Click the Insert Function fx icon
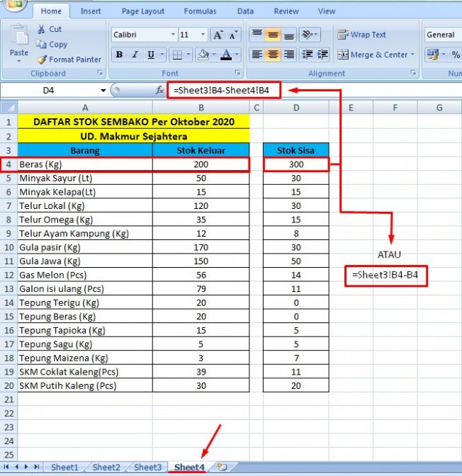 159,90
